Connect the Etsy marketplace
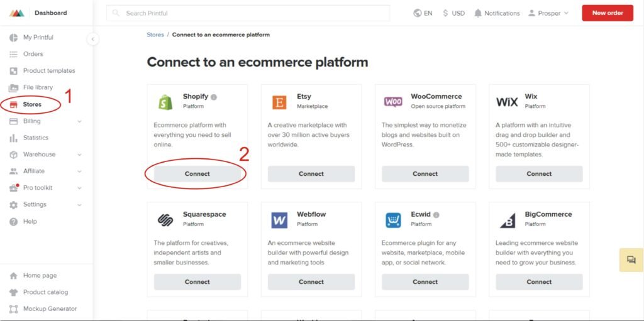This screenshot has width=644, height=321. coord(311,174)
